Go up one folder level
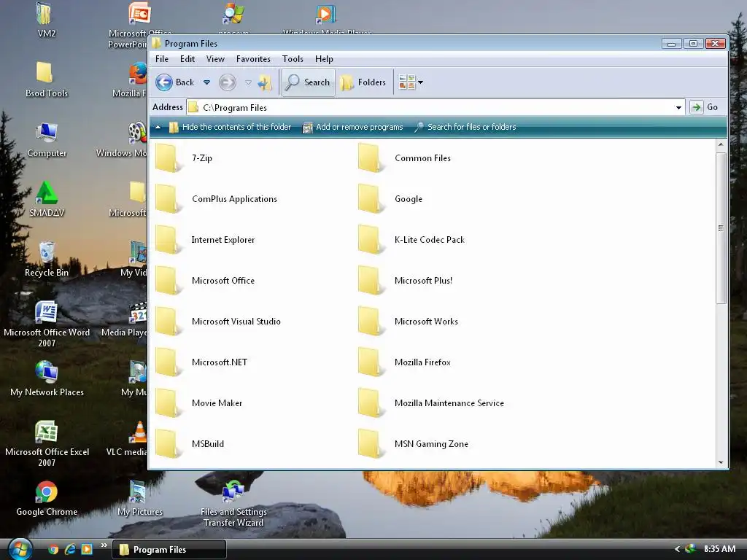 coord(264,82)
